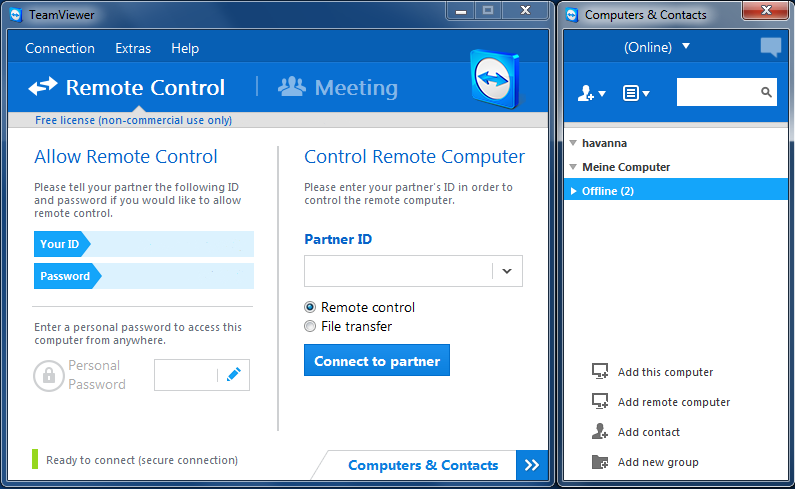Screen dimensions: 795x489
Task: Open the chat speech-bubble icon
Action: click(771, 47)
